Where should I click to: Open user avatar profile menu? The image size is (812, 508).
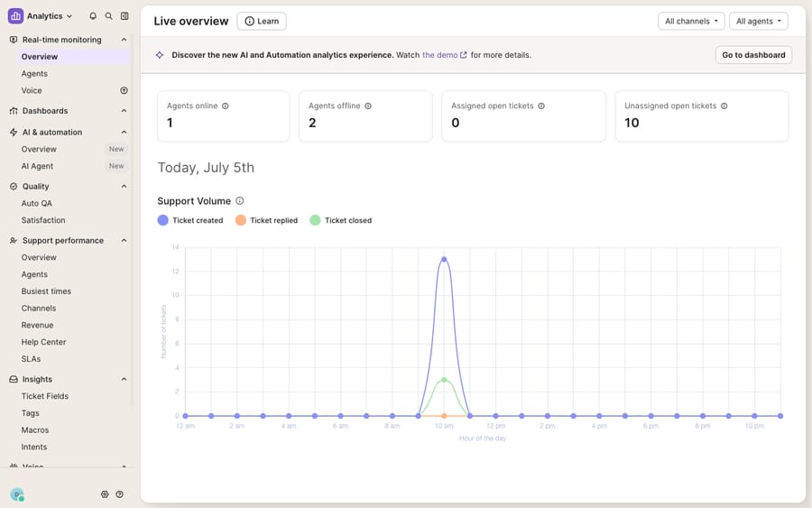(x=17, y=494)
